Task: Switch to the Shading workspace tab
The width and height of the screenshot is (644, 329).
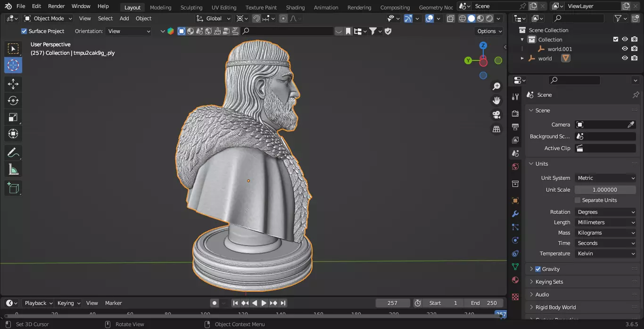Action: (295, 8)
